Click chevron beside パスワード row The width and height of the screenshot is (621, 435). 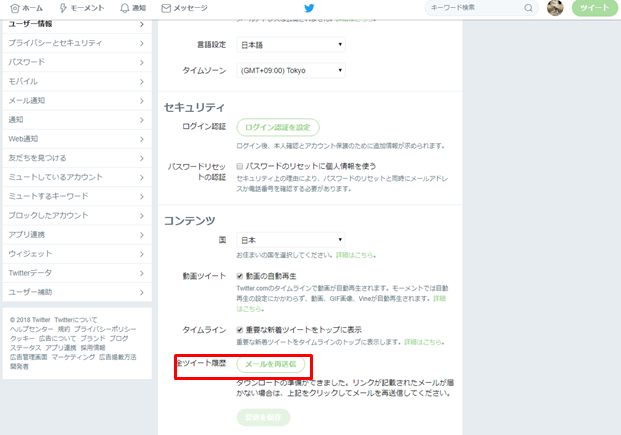(x=142, y=63)
